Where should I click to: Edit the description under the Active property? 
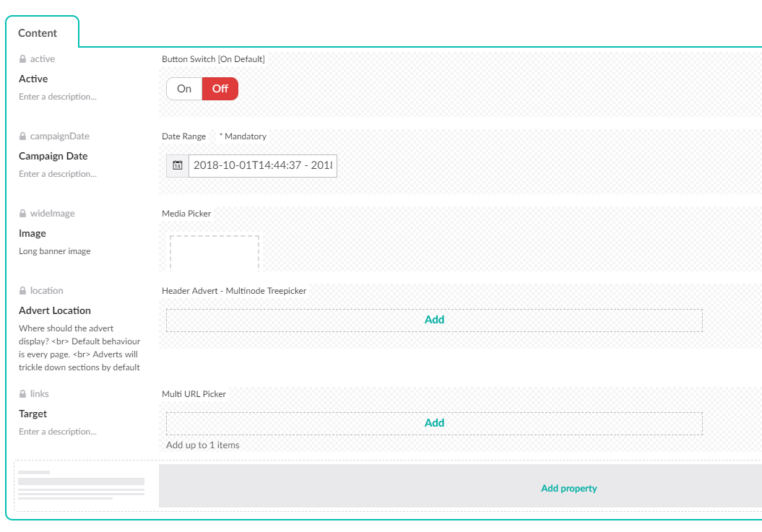point(58,97)
